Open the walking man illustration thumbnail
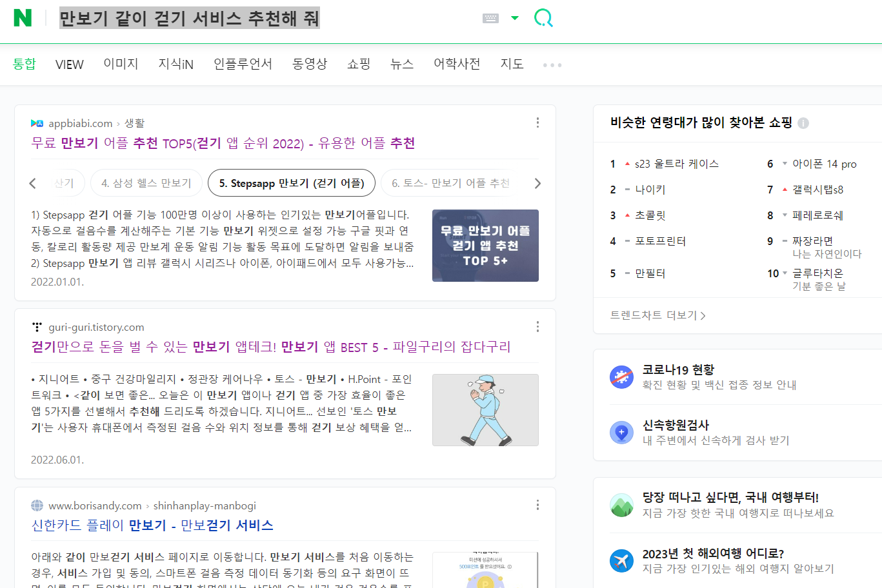This screenshot has width=882, height=588. coord(485,410)
